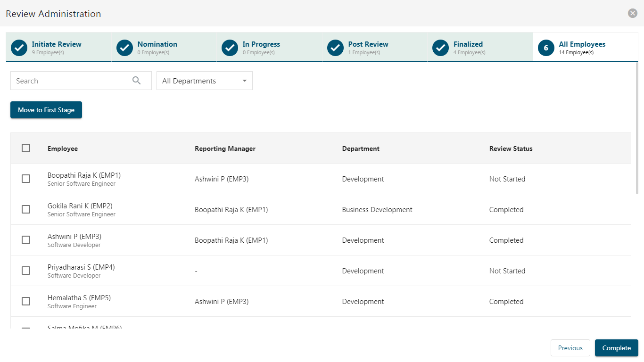Image resolution: width=644 pixels, height=362 pixels.
Task: Go to the In Progress tab
Action: (x=269, y=47)
